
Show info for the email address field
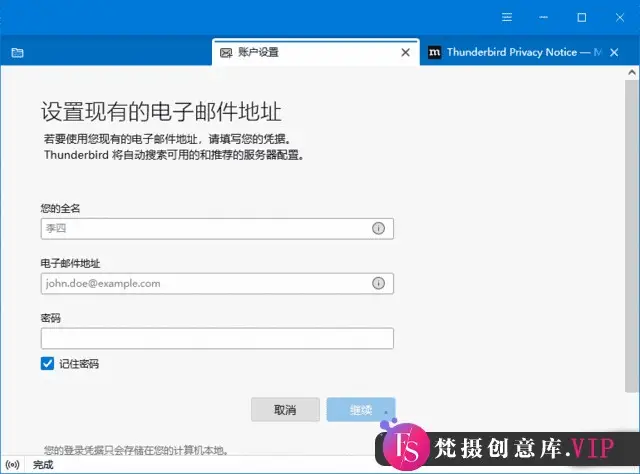[378, 283]
